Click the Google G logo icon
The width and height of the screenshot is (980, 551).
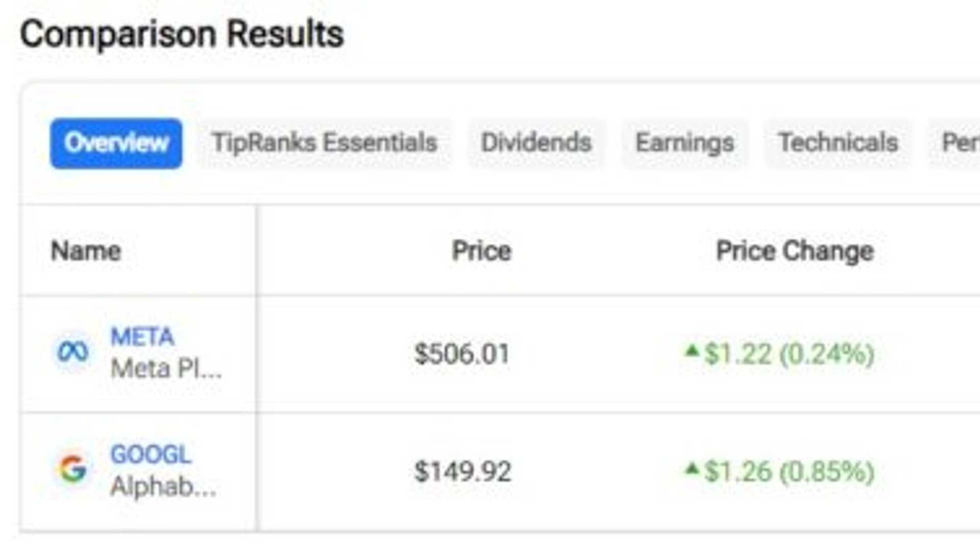coord(73,468)
